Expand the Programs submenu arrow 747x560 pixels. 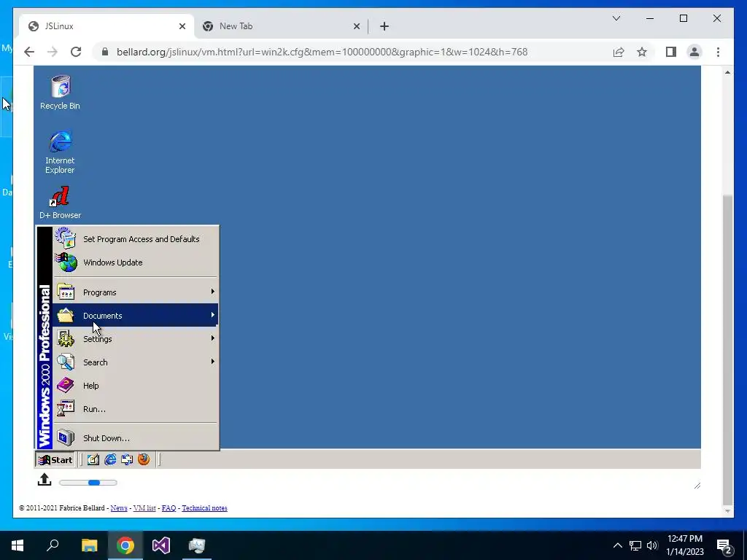(x=212, y=292)
